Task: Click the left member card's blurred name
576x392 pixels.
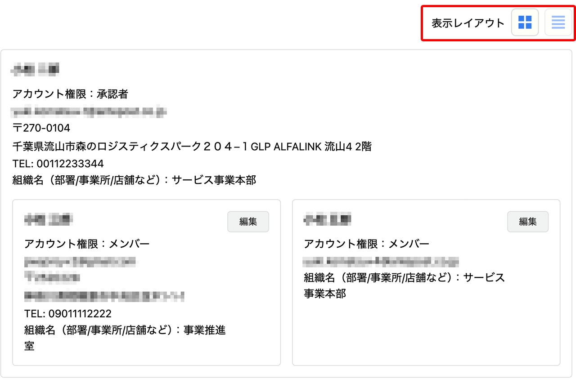Action: [x=49, y=220]
